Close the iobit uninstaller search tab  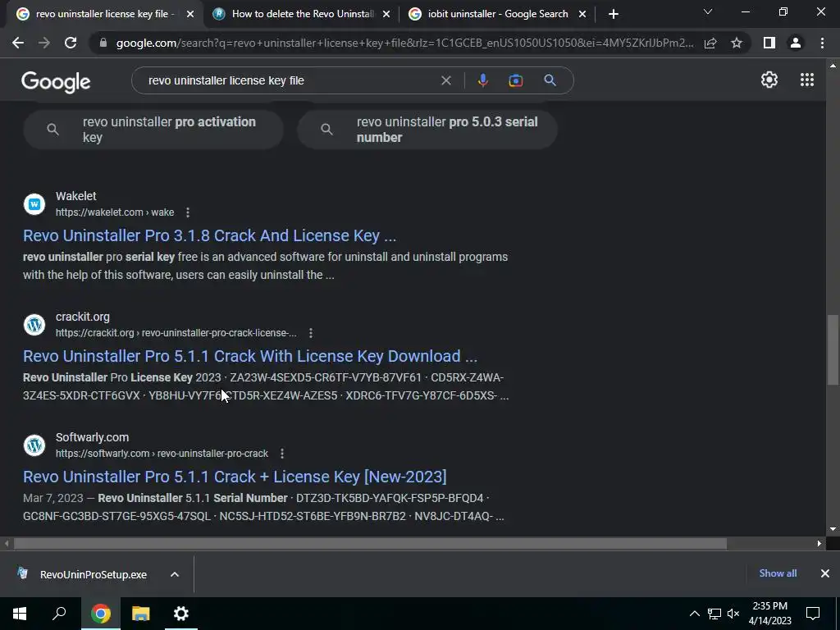point(582,15)
